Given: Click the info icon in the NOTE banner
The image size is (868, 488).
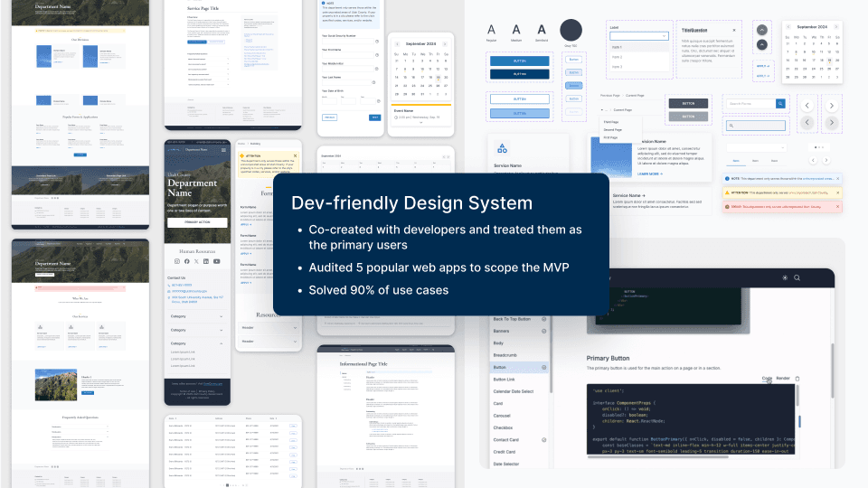Looking at the screenshot, I should pyautogui.click(x=727, y=179).
